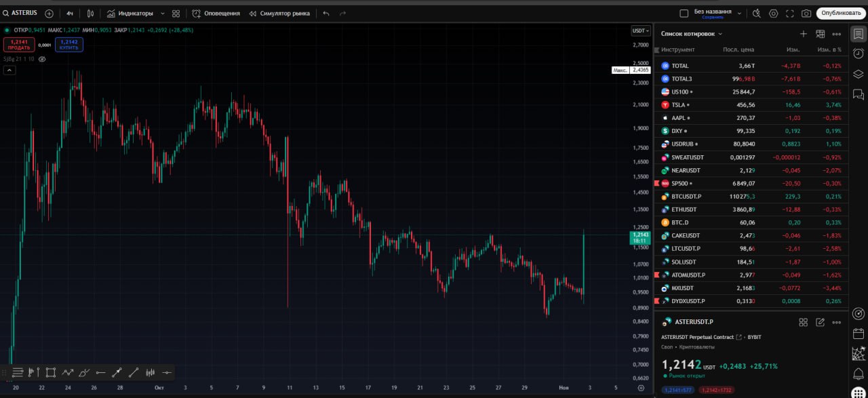Enter fullscreen mode using the frame icon
The image size is (868, 398).
pyautogui.click(x=790, y=14)
